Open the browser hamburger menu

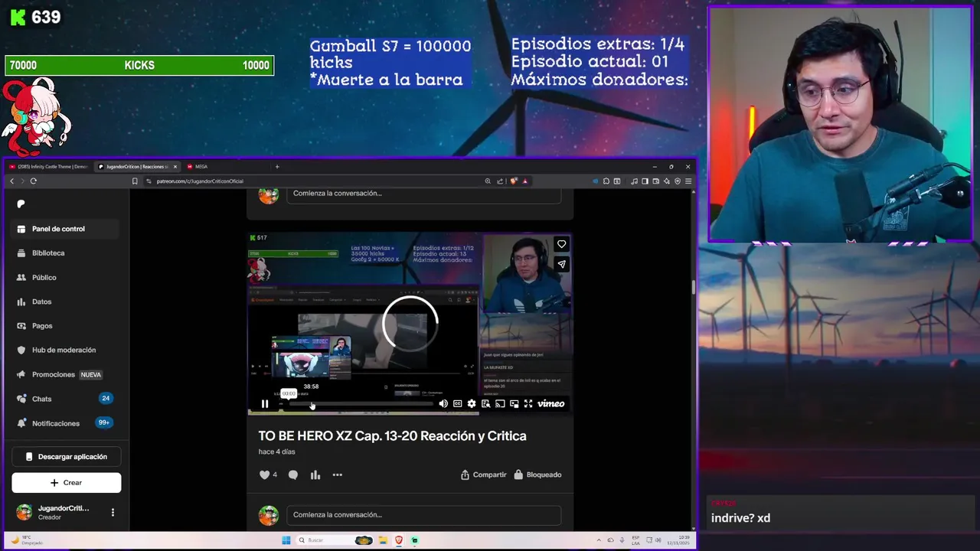click(688, 181)
